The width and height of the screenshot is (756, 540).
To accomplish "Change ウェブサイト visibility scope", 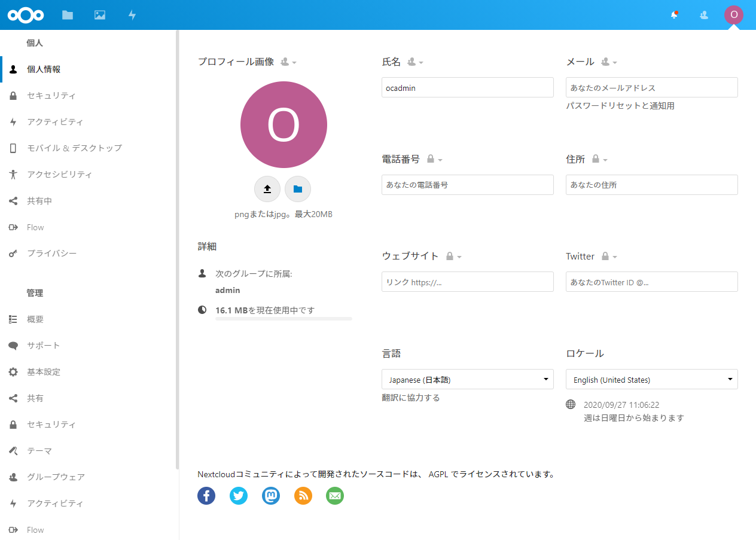I will point(453,256).
